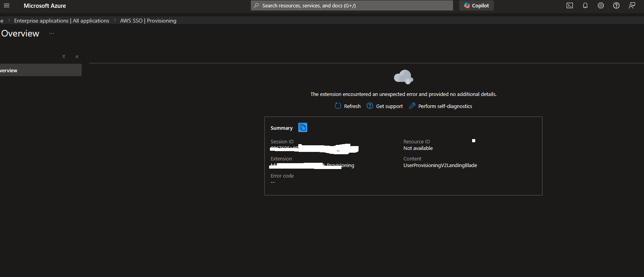Click the search magnifier icon
Screen dimensions: 644x277
pyautogui.click(x=256, y=5)
